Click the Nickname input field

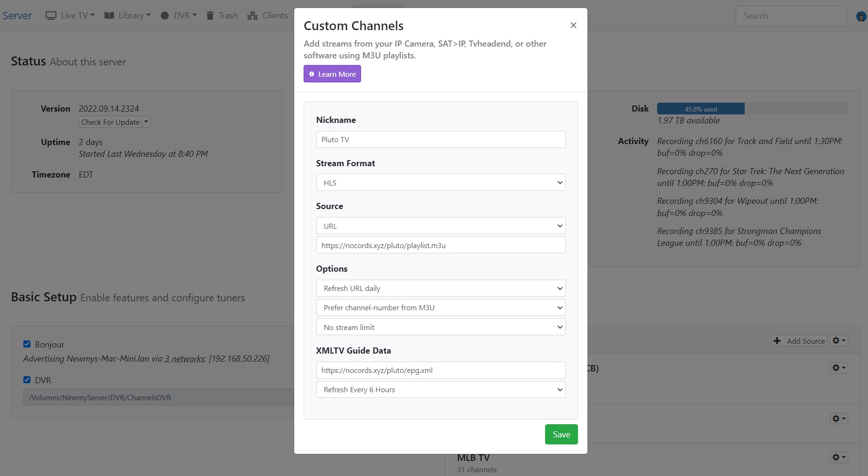441,139
